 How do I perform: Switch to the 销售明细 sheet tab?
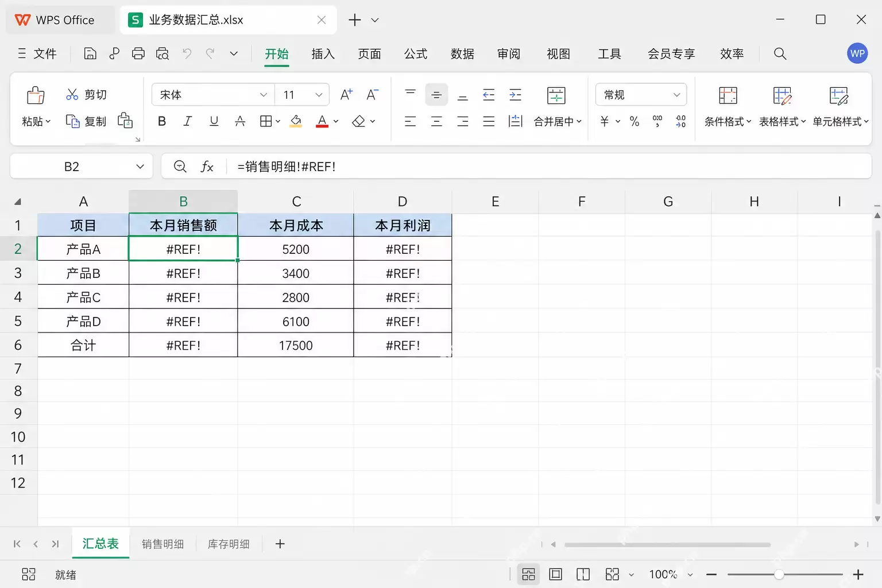tap(163, 544)
